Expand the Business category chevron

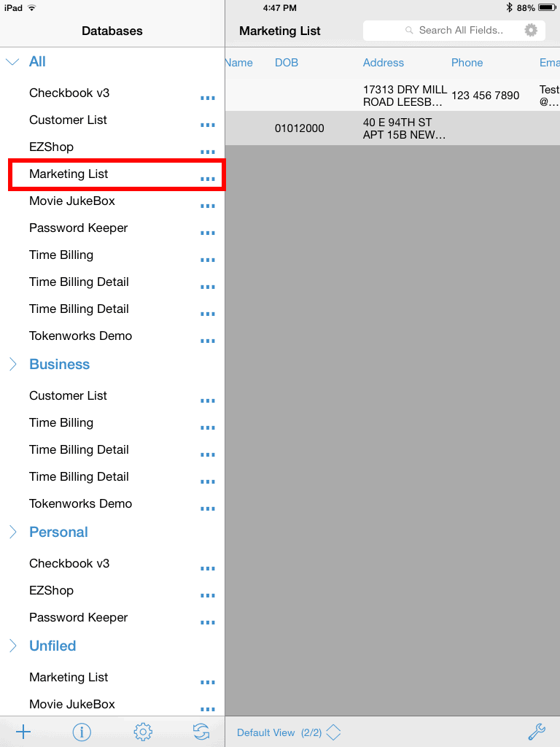coord(13,365)
